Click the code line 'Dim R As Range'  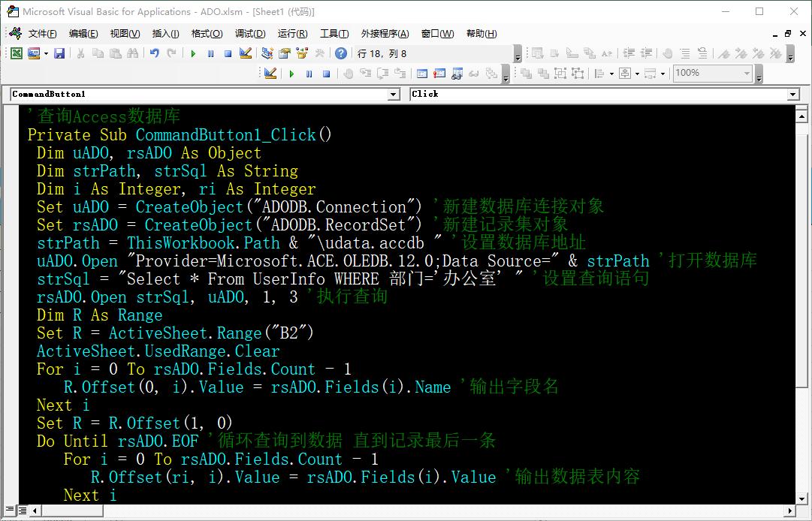click(99, 315)
